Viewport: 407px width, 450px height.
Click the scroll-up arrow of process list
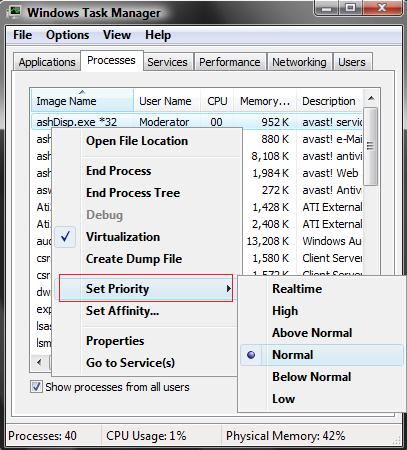(x=371, y=99)
